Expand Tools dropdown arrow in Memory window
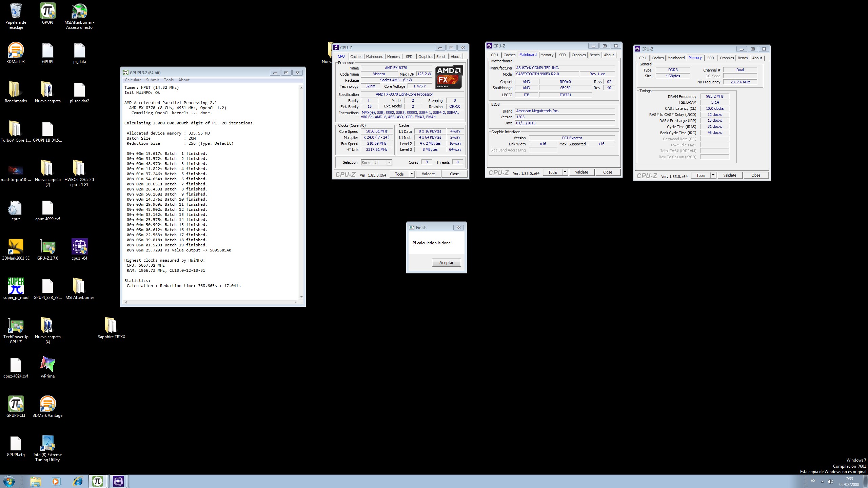 click(x=713, y=175)
